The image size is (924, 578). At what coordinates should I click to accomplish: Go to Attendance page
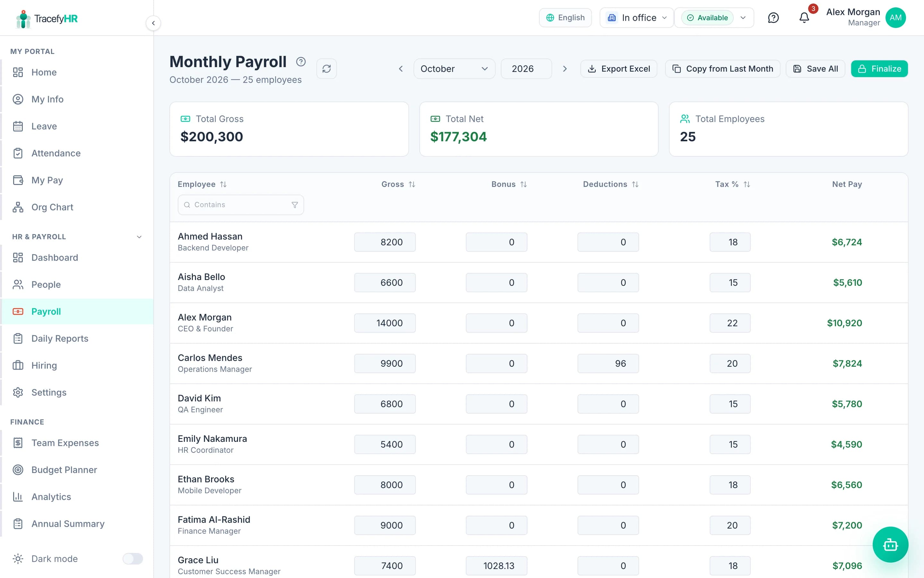click(77, 153)
